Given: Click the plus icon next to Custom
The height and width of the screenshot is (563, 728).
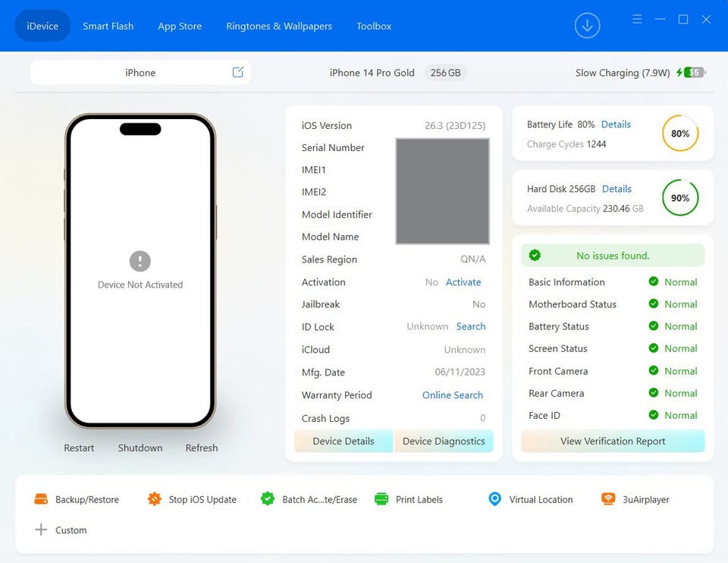Looking at the screenshot, I should coord(41,530).
